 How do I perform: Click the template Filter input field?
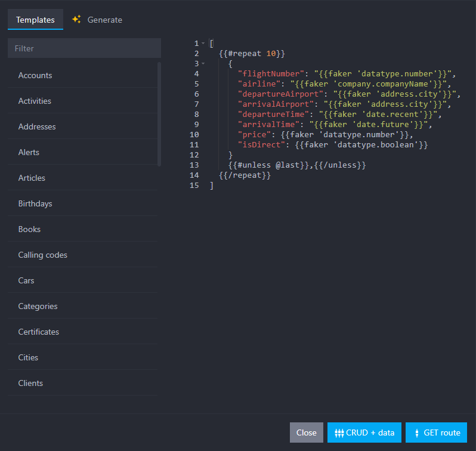84,48
